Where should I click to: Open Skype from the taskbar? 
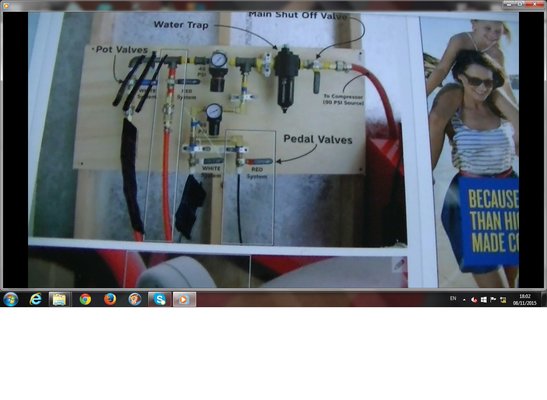pos(159,299)
